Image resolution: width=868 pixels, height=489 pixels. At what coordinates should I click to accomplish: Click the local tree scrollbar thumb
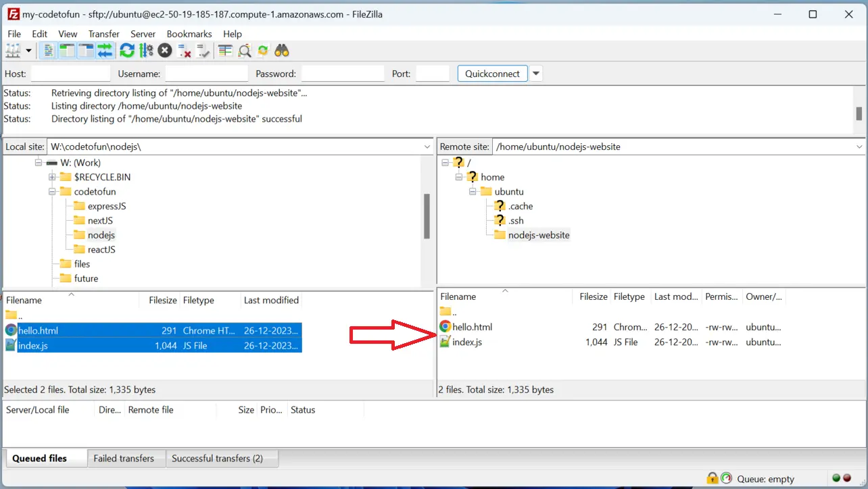[x=427, y=216]
